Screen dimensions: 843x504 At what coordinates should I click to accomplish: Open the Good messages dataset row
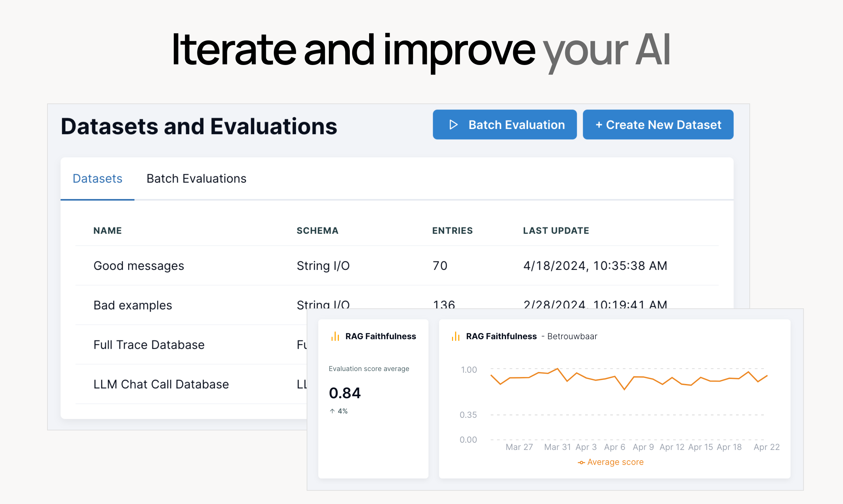coord(139,266)
